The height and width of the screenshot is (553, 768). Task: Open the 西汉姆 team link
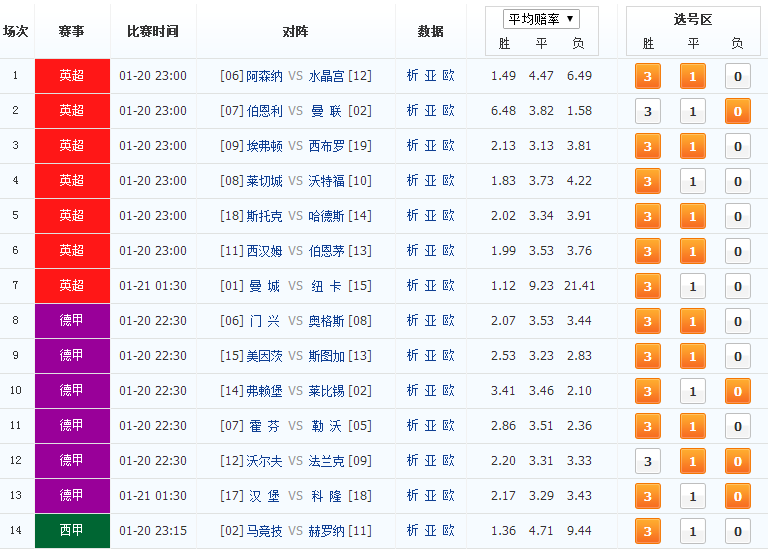point(264,251)
